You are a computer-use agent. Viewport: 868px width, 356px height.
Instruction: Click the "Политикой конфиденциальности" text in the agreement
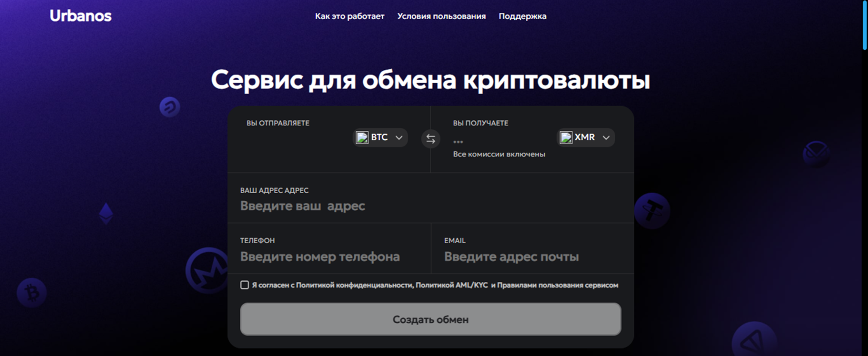(x=354, y=285)
